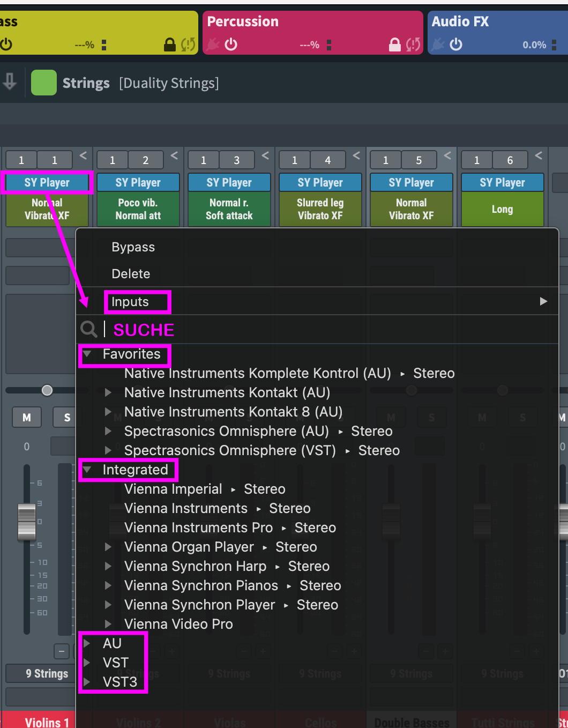Click the search magnifier icon

point(88,329)
